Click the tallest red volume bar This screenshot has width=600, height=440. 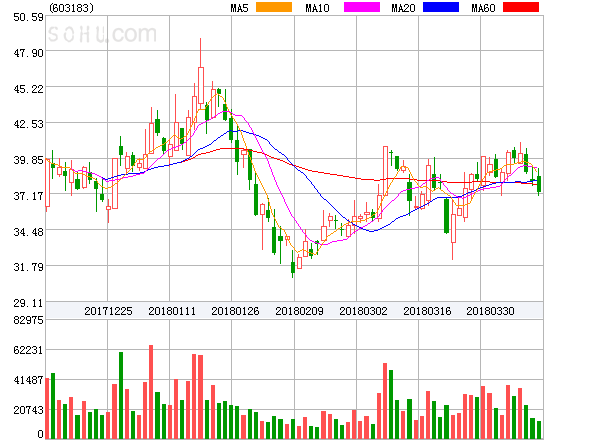point(151,392)
